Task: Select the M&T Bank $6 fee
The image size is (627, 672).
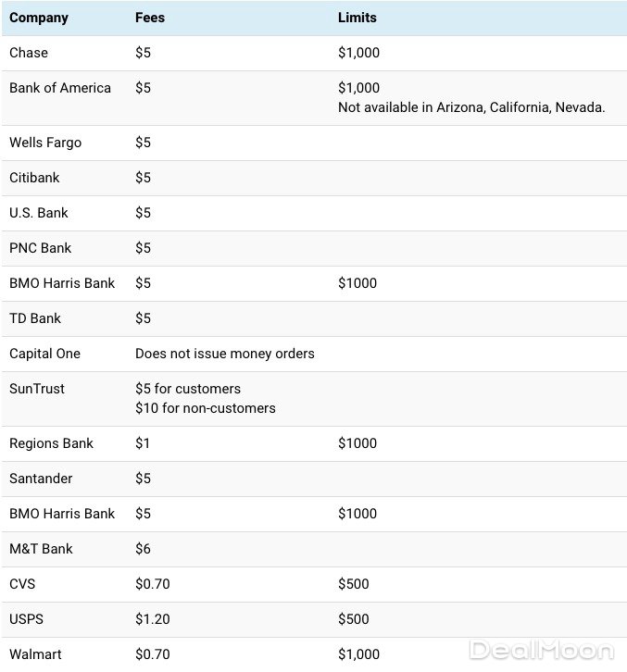Action: (143, 549)
